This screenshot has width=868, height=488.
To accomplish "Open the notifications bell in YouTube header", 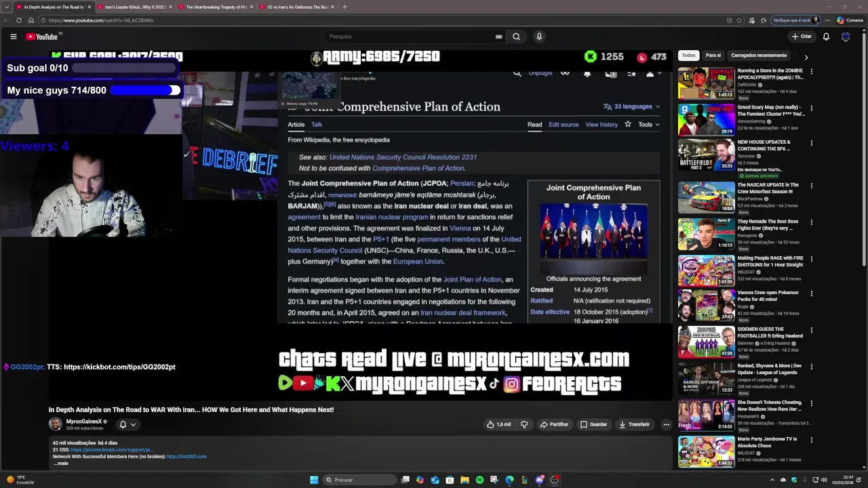I will [826, 37].
